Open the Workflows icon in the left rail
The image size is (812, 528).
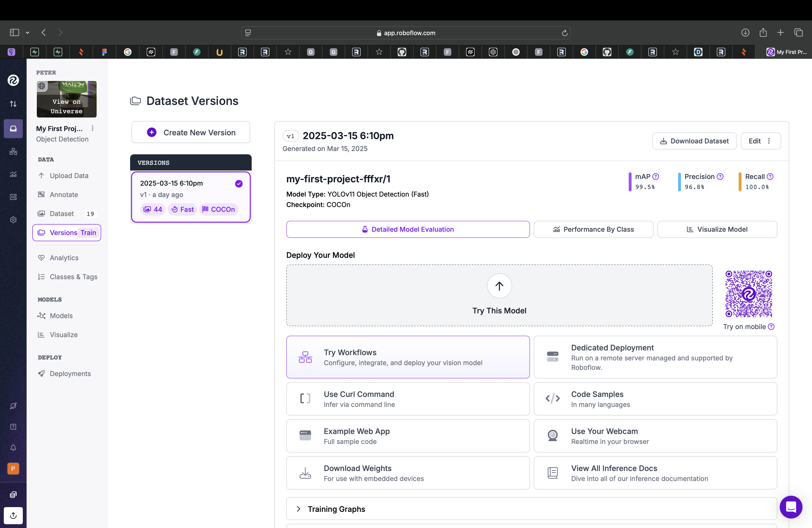coord(13,151)
